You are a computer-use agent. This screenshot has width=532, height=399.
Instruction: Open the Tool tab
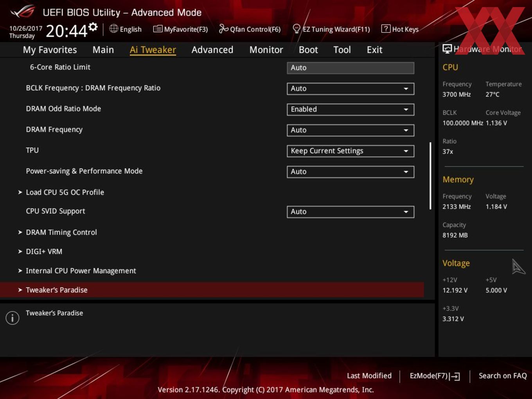(x=342, y=50)
